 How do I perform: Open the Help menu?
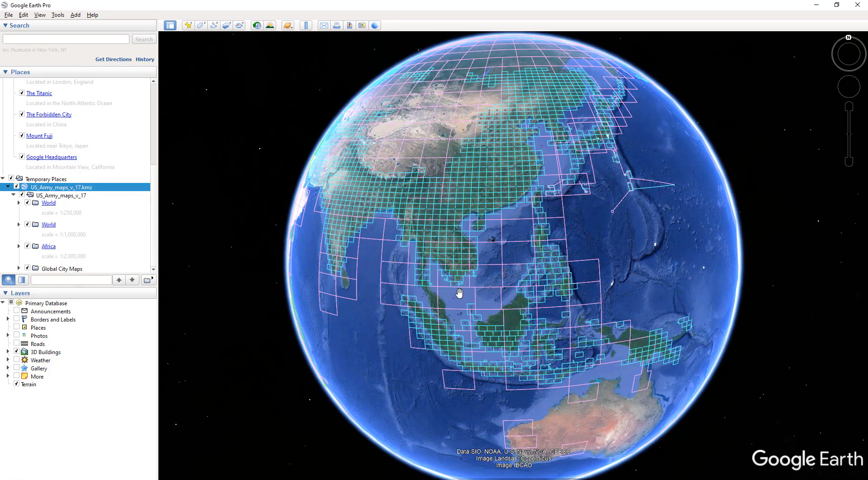click(x=92, y=15)
